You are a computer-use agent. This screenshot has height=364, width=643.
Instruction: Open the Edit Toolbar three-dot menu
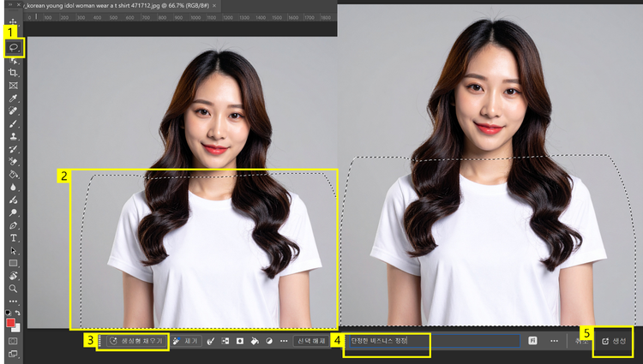[13, 301]
